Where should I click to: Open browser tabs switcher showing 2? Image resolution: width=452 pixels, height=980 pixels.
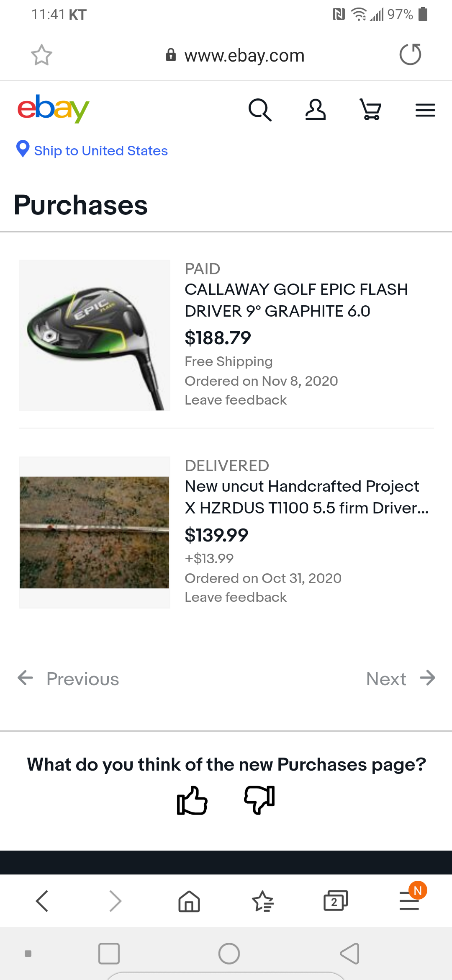point(335,901)
